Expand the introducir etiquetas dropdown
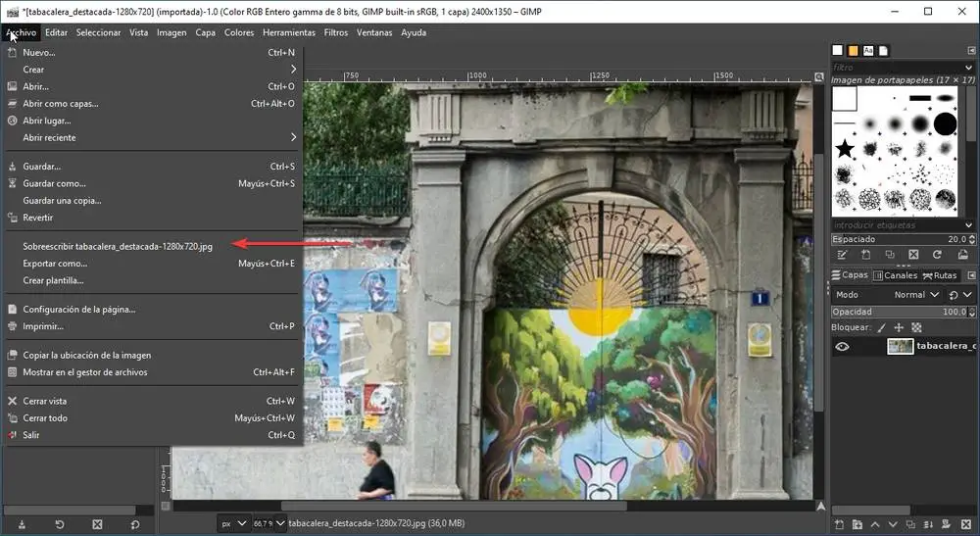The height and width of the screenshot is (536, 980). point(969,225)
